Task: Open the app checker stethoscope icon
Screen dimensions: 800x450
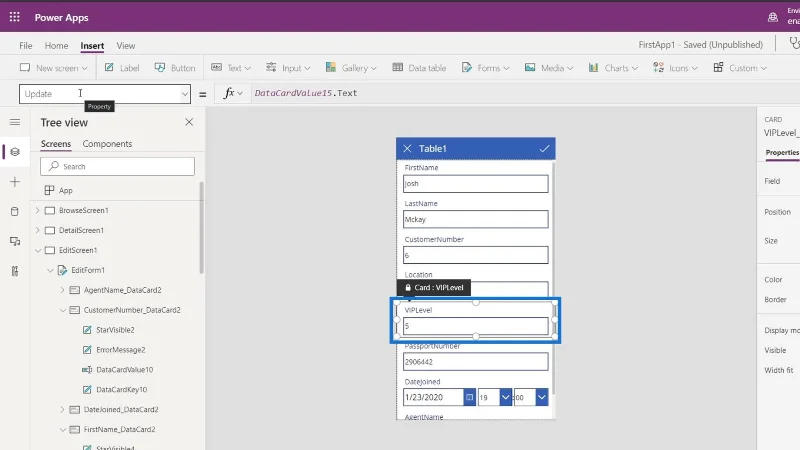Action: [x=794, y=44]
